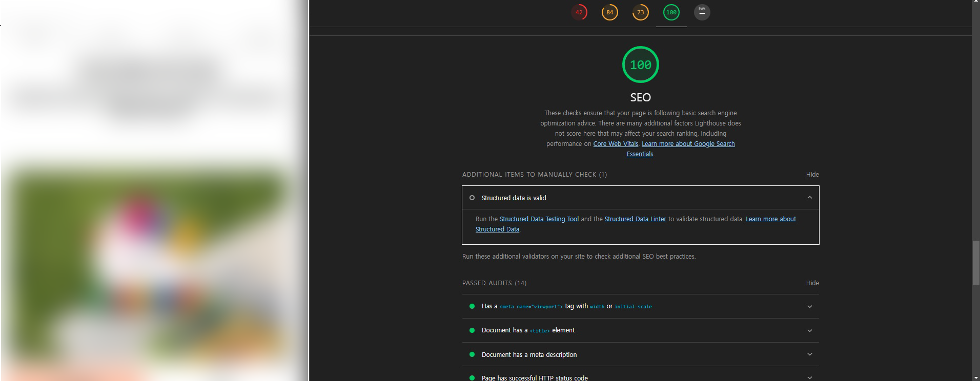Image resolution: width=980 pixels, height=381 pixels.
Task: Open the Structured Data Linter link
Action: point(635,219)
